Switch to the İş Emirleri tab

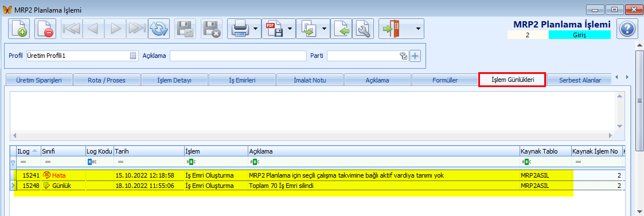(x=242, y=80)
